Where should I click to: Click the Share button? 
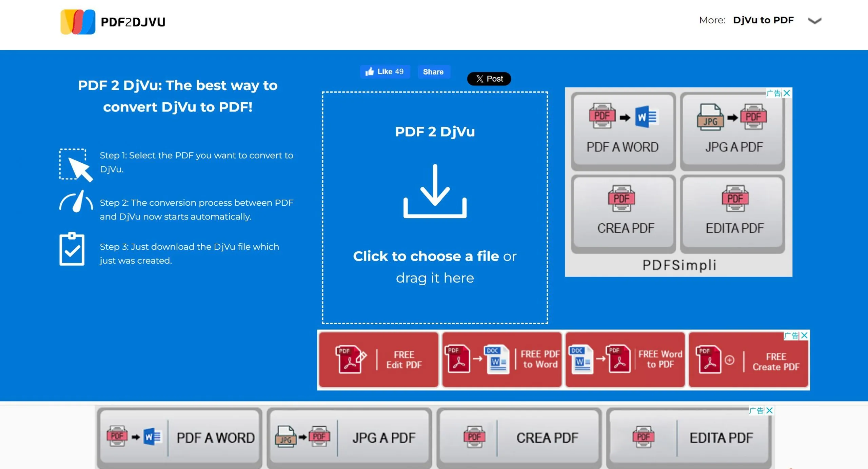(x=433, y=72)
